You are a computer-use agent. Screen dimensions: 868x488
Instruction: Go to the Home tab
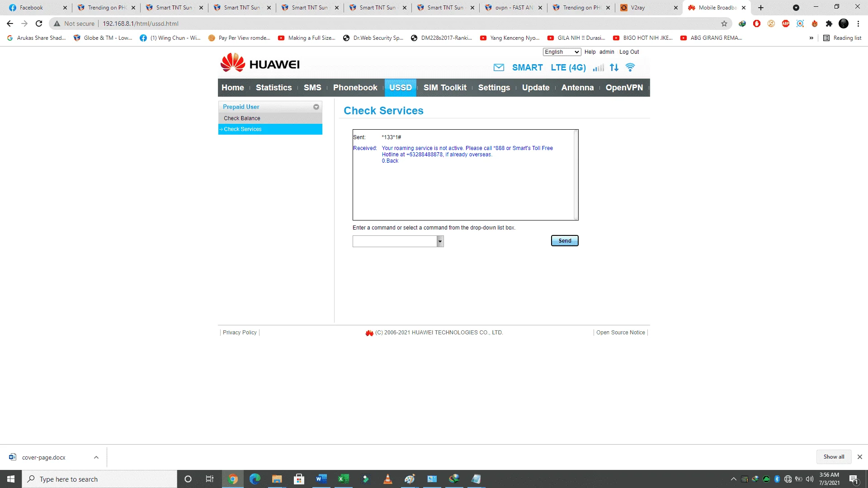(x=233, y=88)
